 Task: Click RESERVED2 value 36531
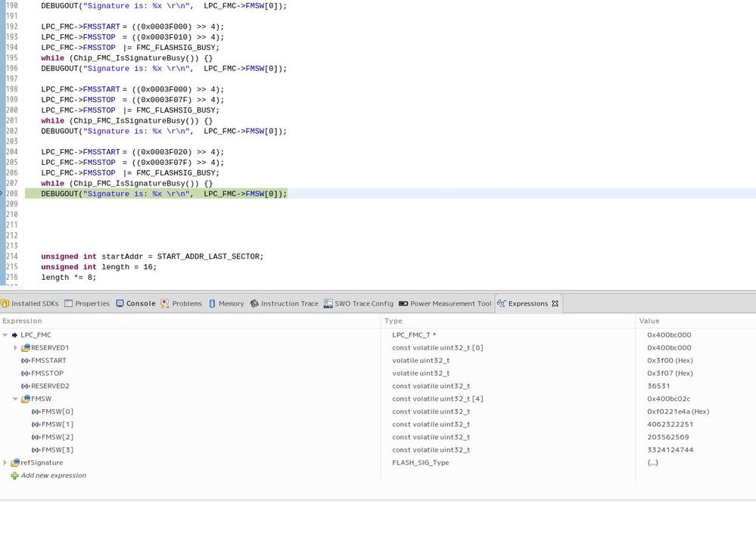[x=658, y=386]
